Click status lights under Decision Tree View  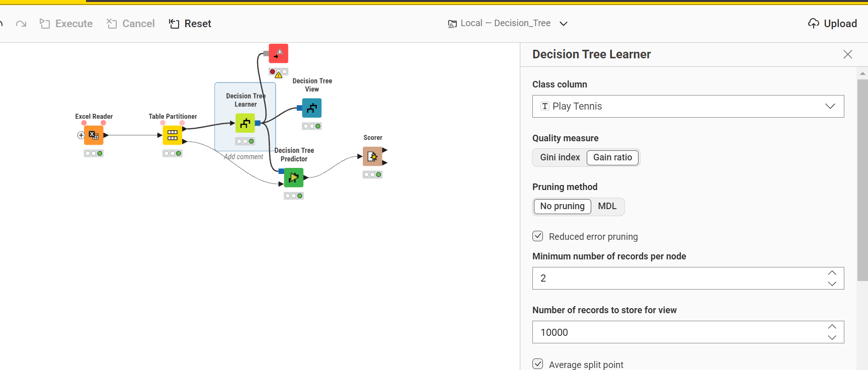tap(311, 126)
